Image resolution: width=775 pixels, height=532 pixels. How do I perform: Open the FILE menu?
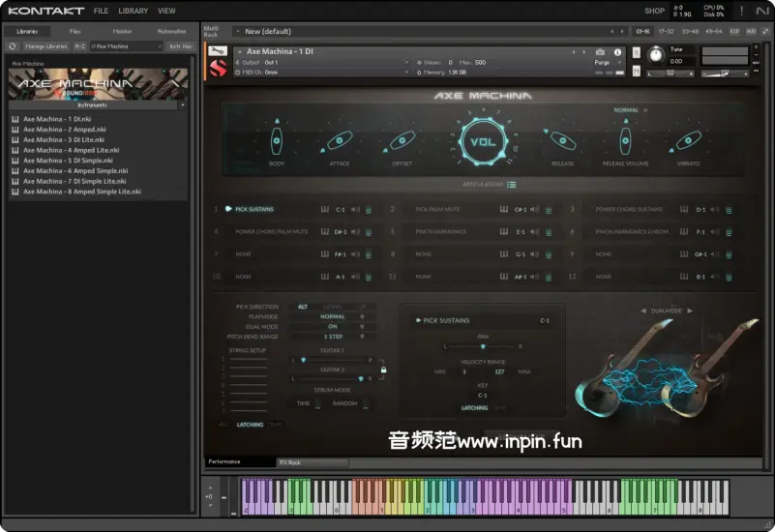(x=101, y=11)
